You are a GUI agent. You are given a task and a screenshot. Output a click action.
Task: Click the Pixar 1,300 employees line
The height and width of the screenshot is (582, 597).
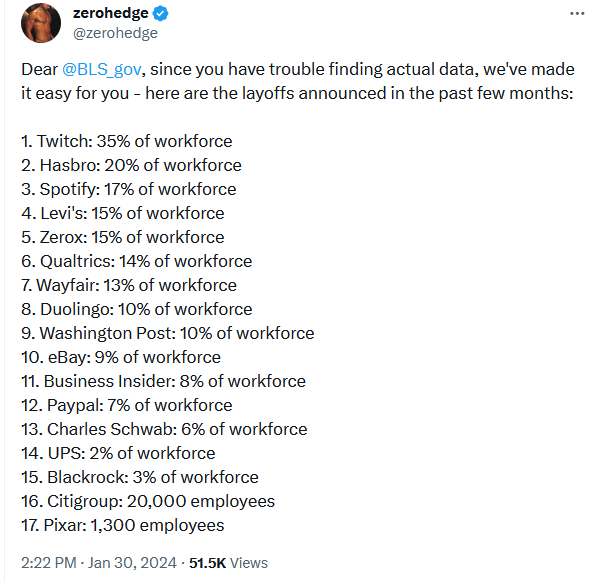coord(123,525)
